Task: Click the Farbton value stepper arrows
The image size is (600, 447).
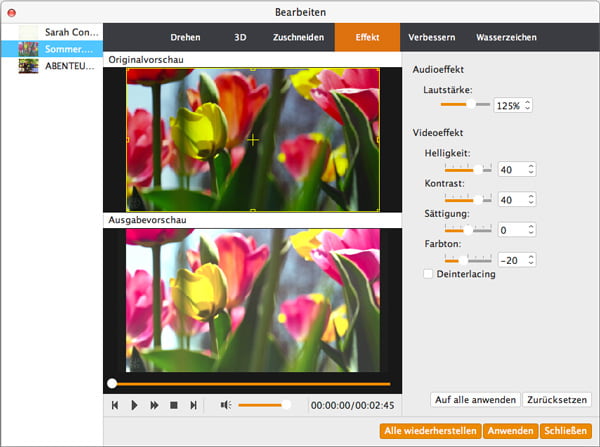Action: click(531, 260)
